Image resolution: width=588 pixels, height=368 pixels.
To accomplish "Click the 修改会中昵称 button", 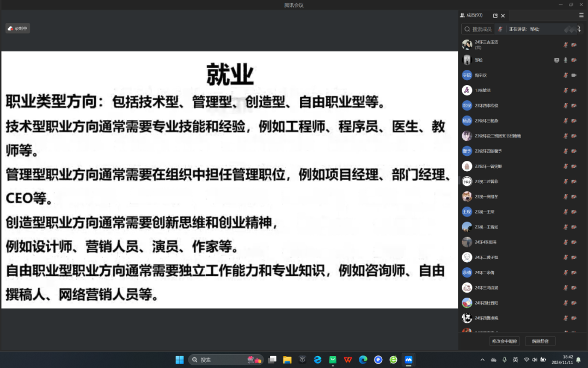I will click(x=504, y=341).
